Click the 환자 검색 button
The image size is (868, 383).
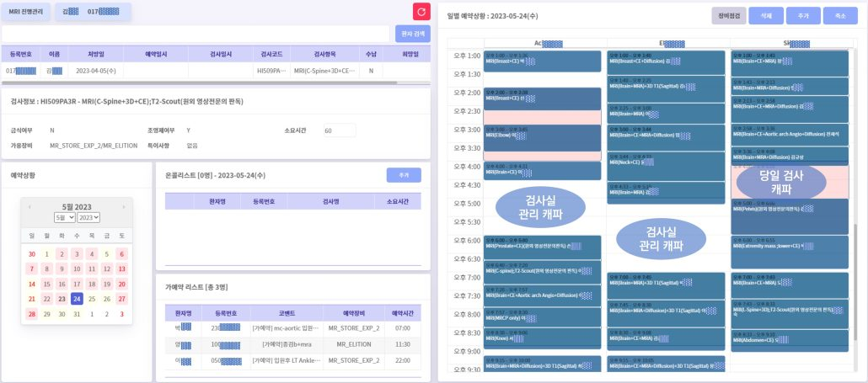point(412,34)
